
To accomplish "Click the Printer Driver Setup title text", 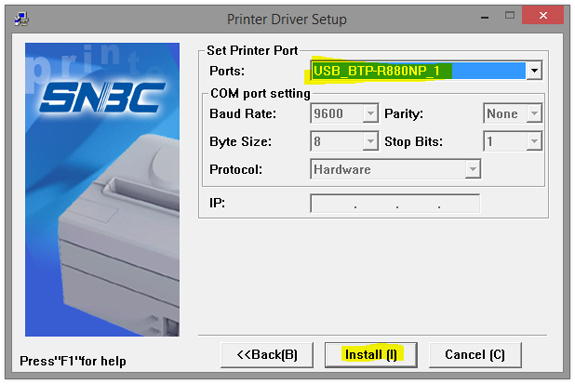I will point(287,19).
